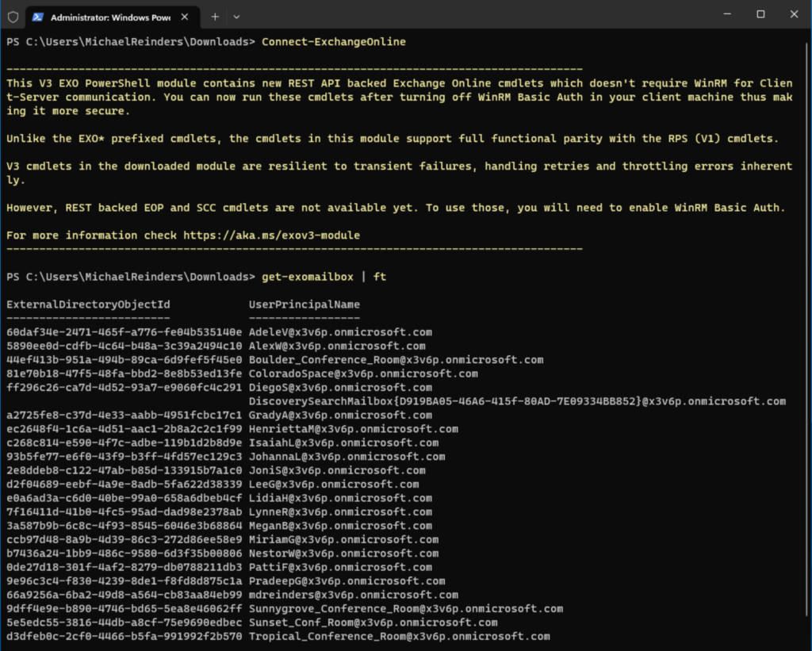Click object ID starting with 0de27d18
This screenshot has width=812, height=651.
pos(124,567)
